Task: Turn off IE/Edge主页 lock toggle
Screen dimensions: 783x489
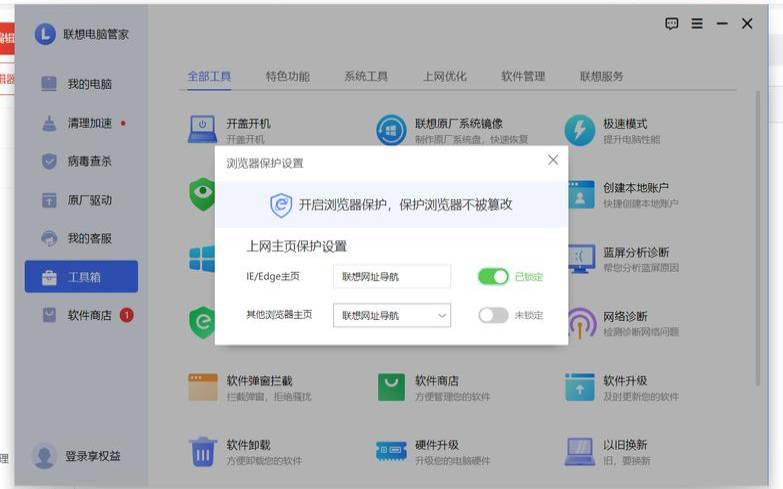Action: coord(493,276)
